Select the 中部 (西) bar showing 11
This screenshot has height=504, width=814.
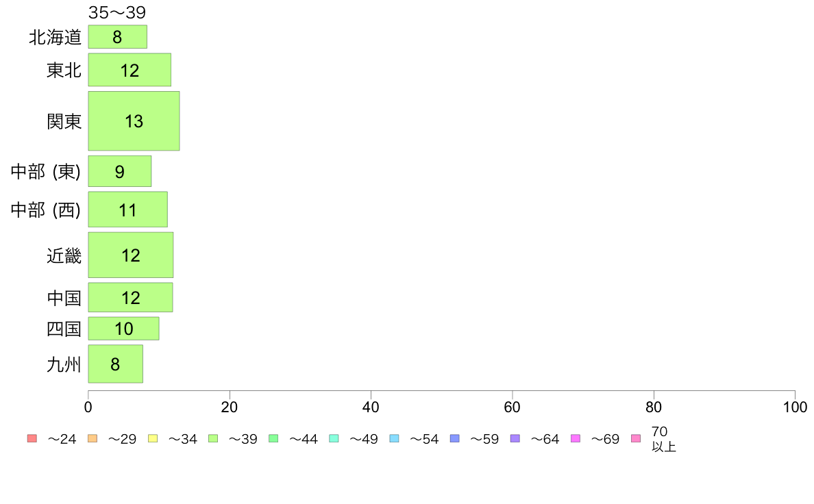click(127, 209)
